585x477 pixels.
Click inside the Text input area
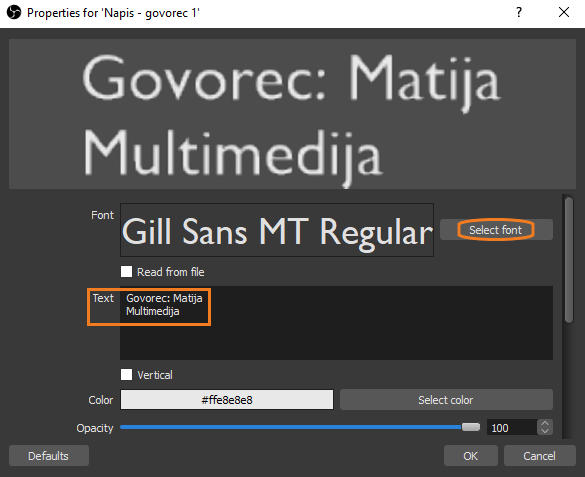click(336, 323)
